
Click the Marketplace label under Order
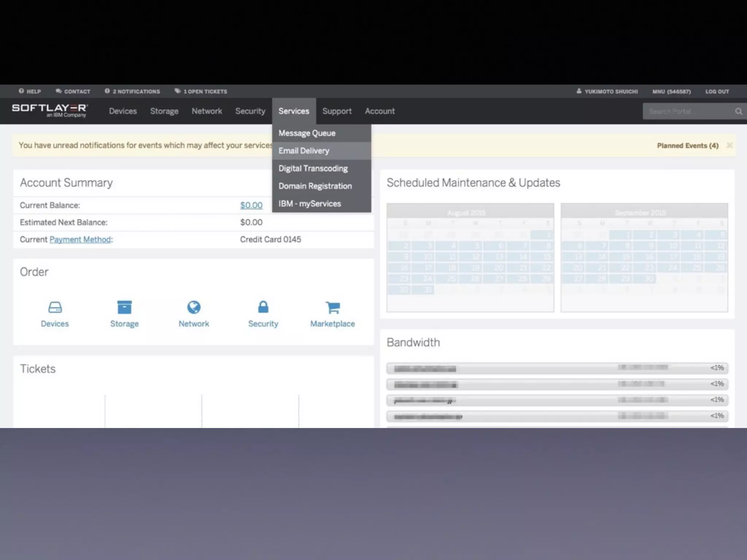pyautogui.click(x=333, y=324)
